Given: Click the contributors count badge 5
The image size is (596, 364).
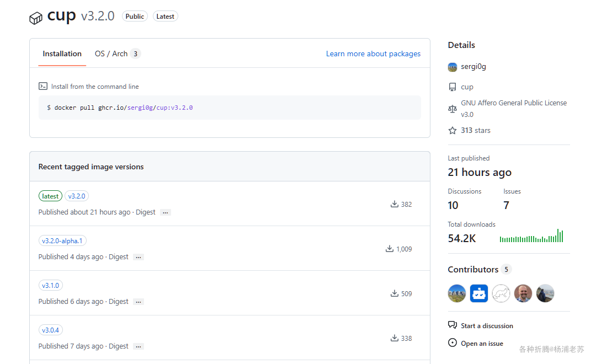Looking at the screenshot, I should point(506,269).
